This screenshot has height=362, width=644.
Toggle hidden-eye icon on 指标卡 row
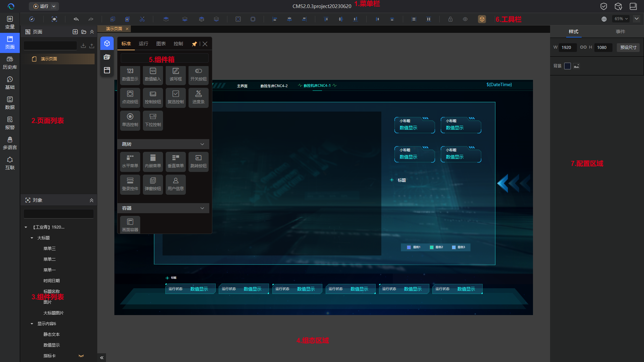click(81, 356)
